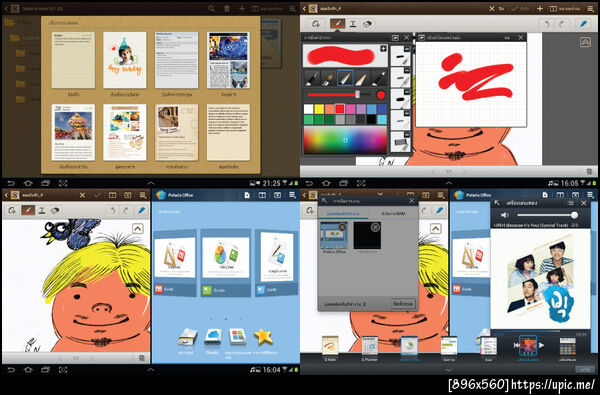
Task: Open shape recognition tool above brush panel
Action: (316, 24)
